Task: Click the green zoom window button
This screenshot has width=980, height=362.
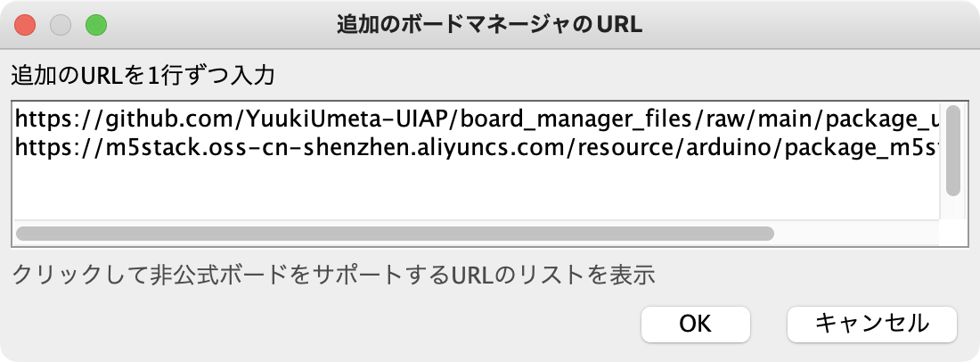Action: point(96,25)
